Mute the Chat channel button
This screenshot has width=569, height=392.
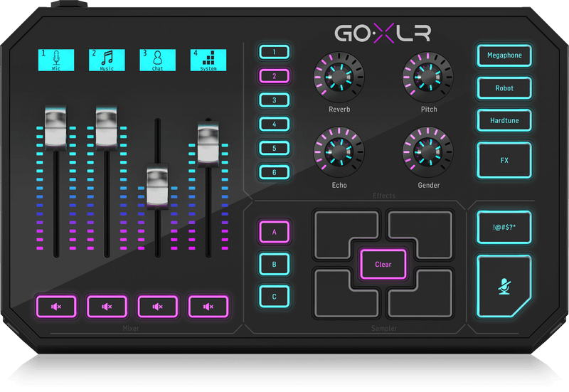pyautogui.click(x=157, y=307)
